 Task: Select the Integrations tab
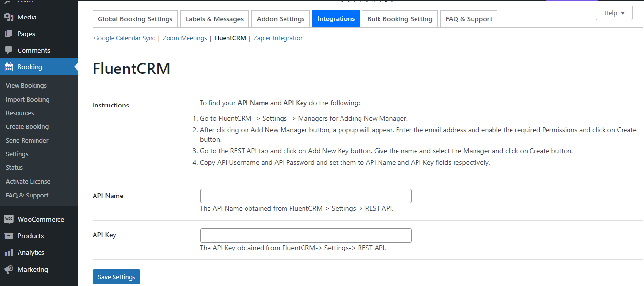point(336,18)
